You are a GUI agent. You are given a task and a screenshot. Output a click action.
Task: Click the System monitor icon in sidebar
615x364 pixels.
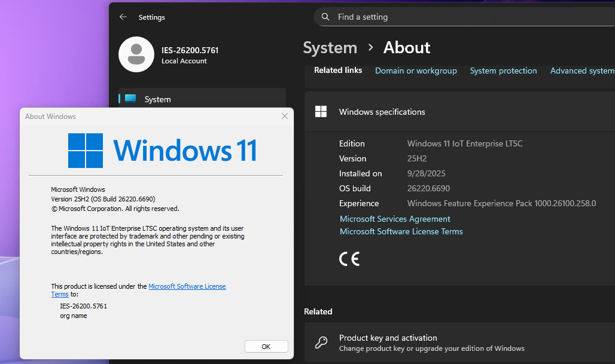click(x=130, y=99)
